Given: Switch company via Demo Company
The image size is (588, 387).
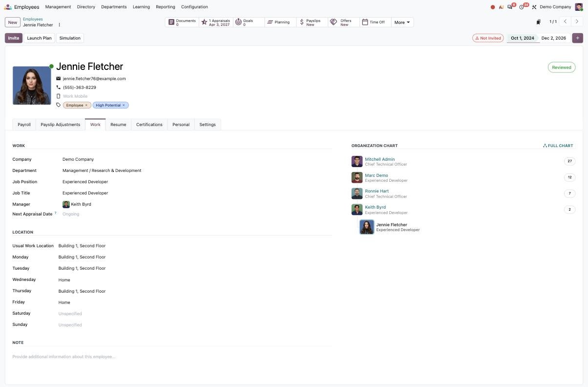Looking at the screenshot, I should [x=555, y=7].
